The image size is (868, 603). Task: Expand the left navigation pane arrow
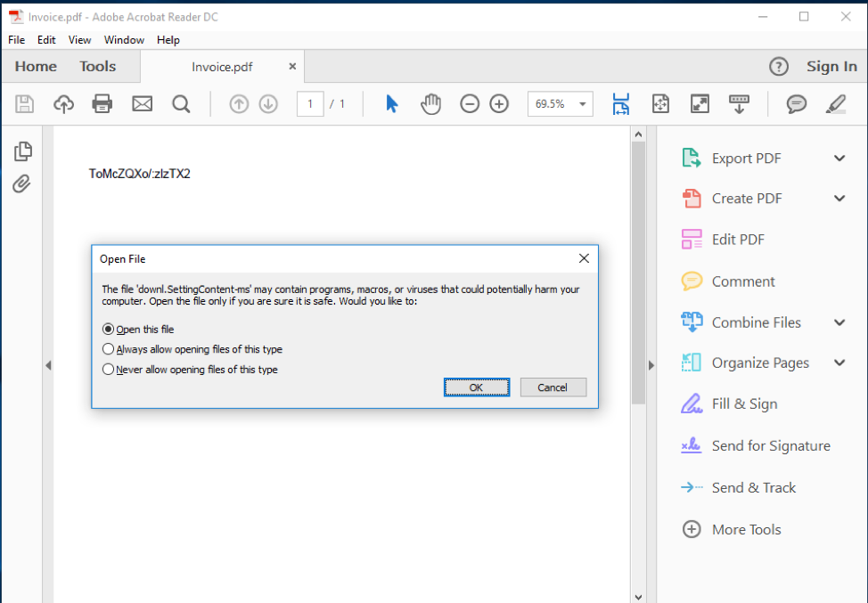pos(48,365)
